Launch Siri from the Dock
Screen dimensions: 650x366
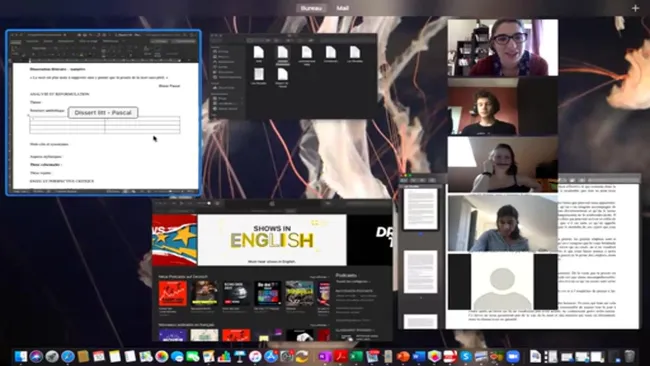click(x=36, y=356)
